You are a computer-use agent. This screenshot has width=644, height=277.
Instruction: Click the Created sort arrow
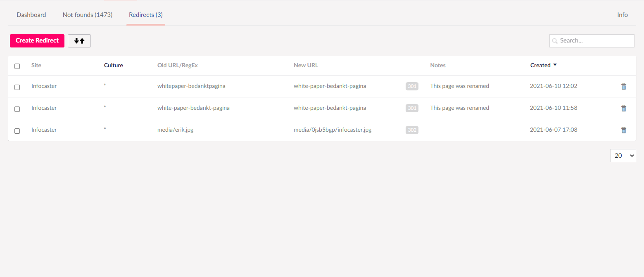click(555, 65)
